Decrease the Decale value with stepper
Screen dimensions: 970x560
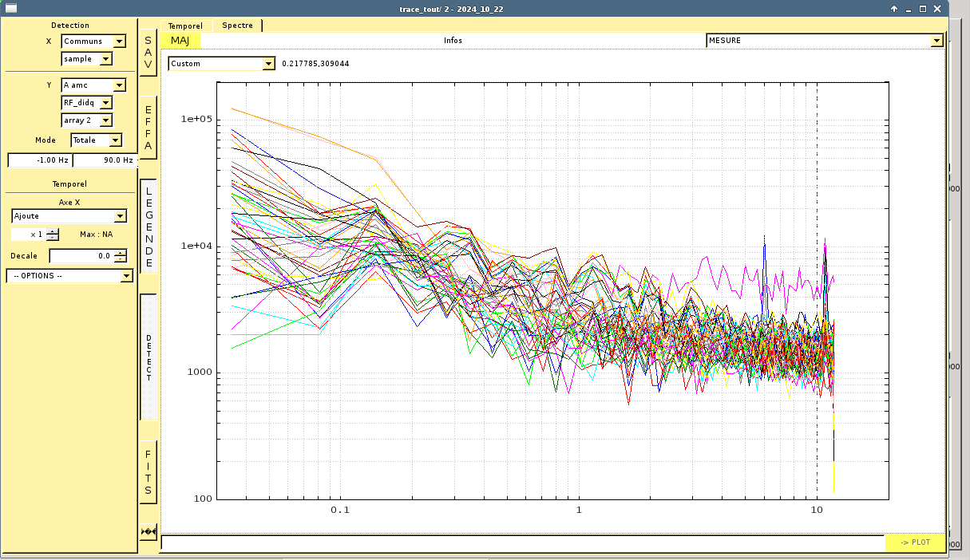coord(121,259)
